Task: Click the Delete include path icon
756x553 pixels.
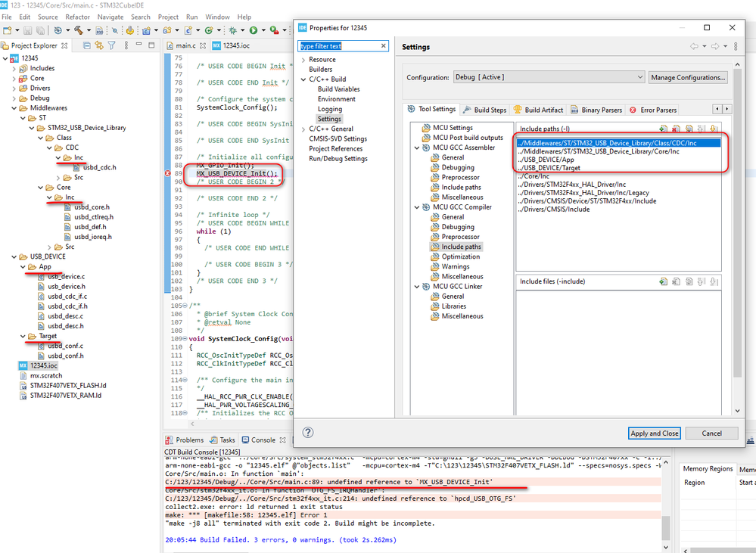Action: pyautogui.click(x=676, y=129)
